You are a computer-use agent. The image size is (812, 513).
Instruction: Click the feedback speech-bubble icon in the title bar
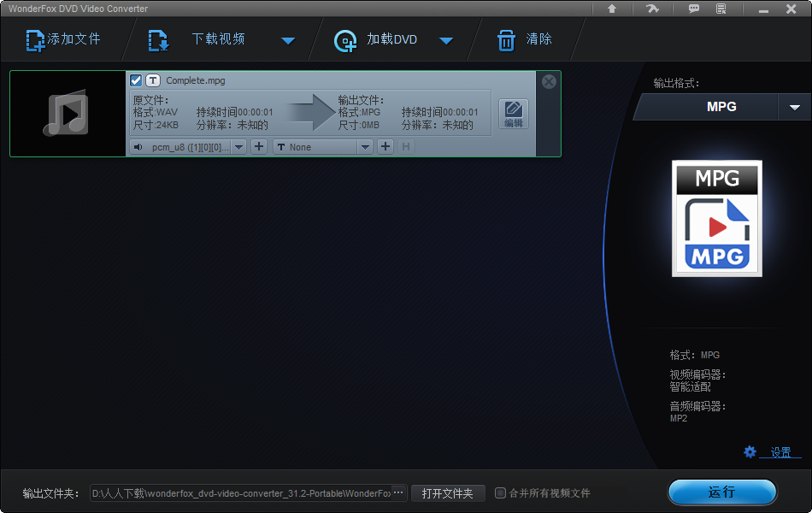pyautogui.click(x=694, y=9)
